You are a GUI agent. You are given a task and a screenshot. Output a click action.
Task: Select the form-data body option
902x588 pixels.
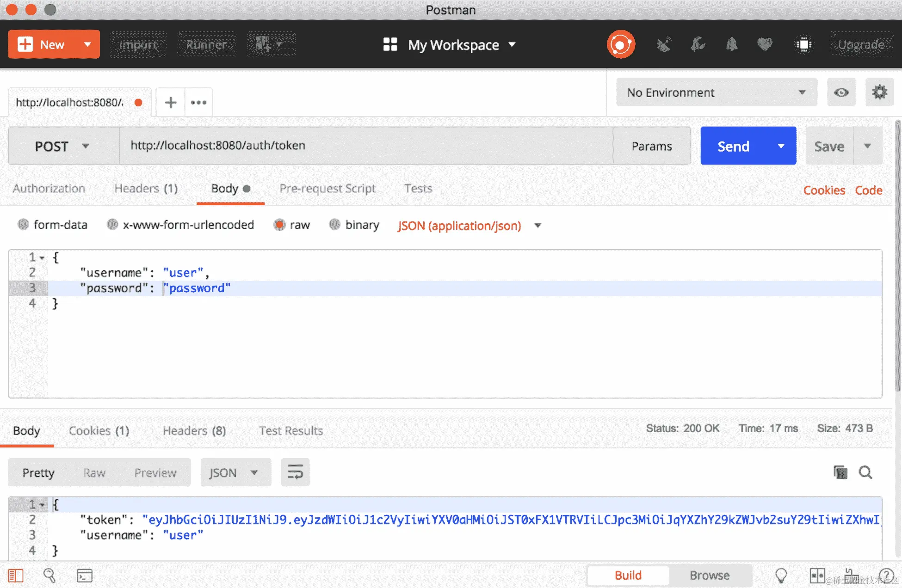pyautogui.click(x=23, y=225)
